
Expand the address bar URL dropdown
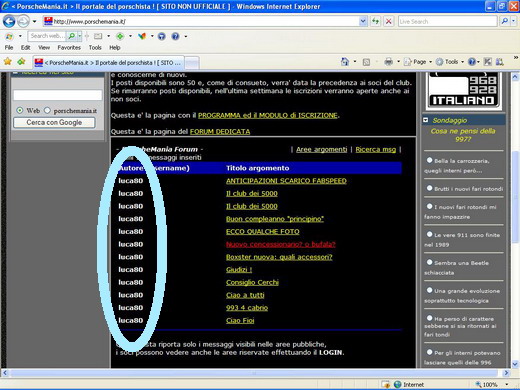(x=363, y=22)
